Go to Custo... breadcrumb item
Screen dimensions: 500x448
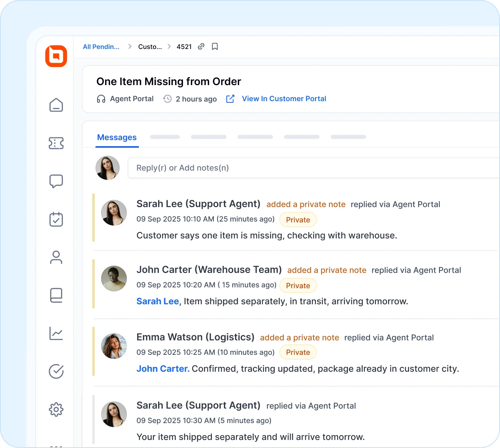[150, 47]
